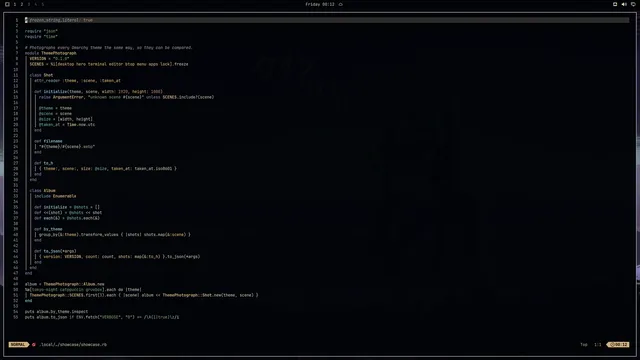Click the require "json" line

[41, 31]
